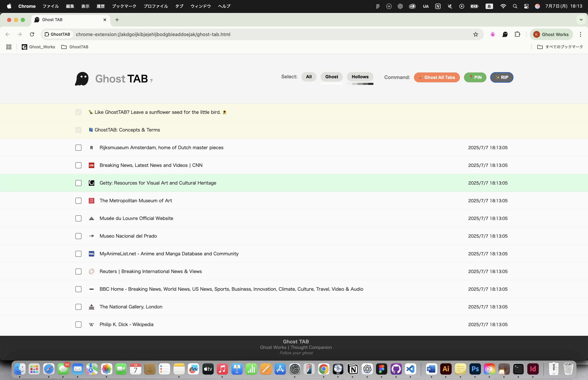This screenshot has width=588, height=380.
Task: Open Figma from the Dock
Action: point(381,369)
